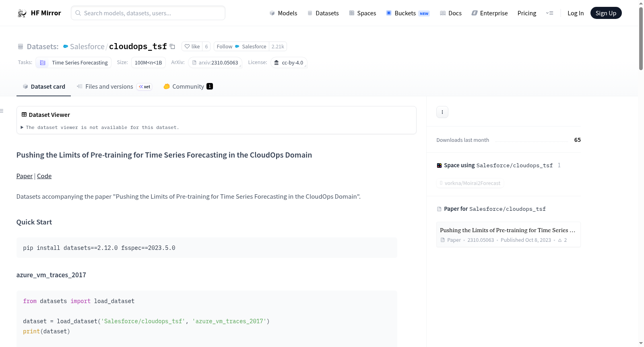The image size is (644, 347).
Task: Focus the search models, datasets, users field
Action: coord(148,13)
